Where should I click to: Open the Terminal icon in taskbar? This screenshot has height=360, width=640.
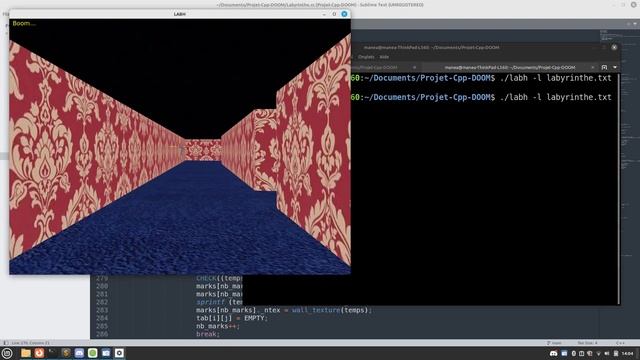tap(52, 353)
